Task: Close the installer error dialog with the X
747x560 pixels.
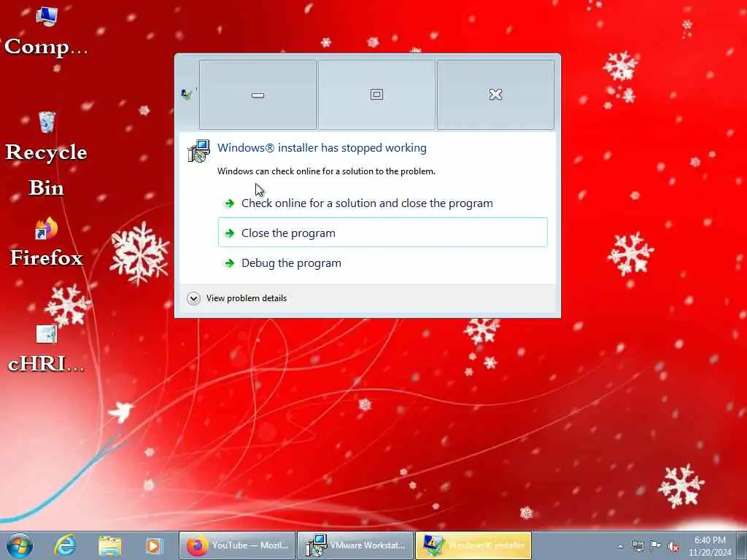Action: (x=495, y=95)
